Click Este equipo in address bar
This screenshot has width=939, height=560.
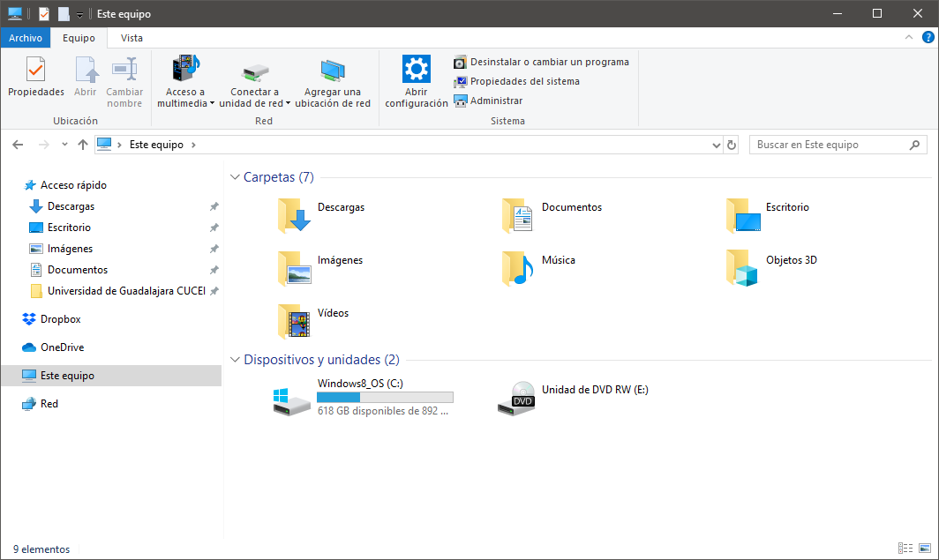tap(156, 144)
